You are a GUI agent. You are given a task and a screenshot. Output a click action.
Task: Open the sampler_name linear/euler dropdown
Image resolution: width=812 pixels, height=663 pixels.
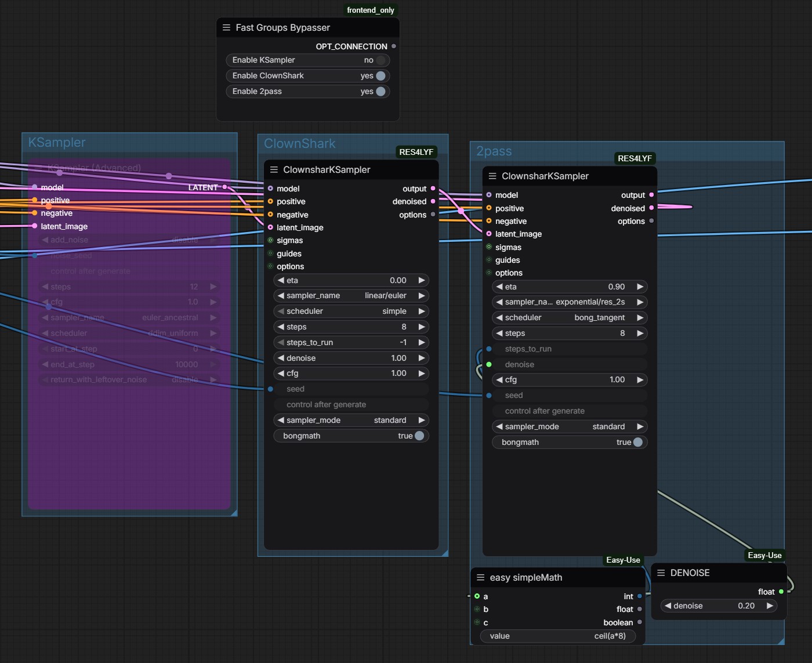pyautogui.click(x=351, y=296)
